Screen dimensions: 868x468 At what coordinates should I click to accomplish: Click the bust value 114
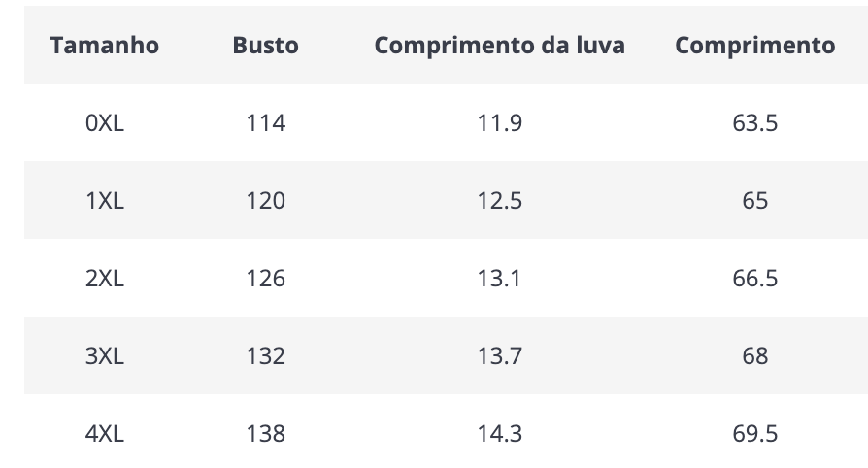click(266, 123)
